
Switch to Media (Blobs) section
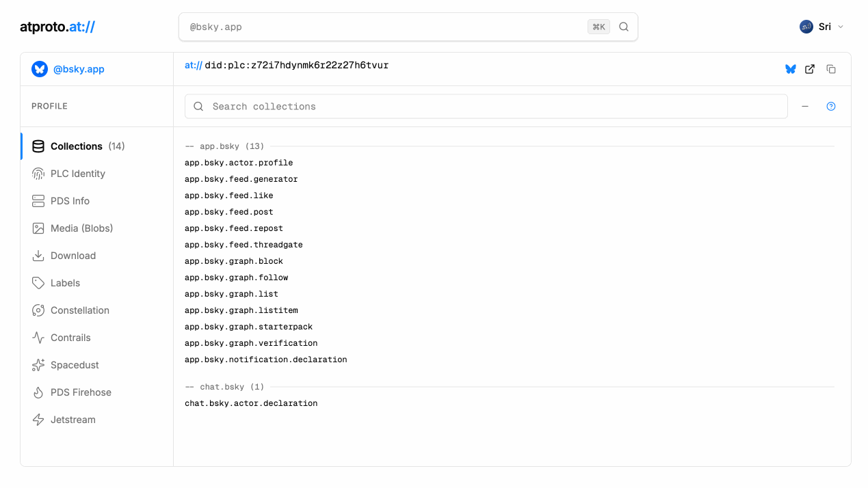pyautogui.click(x=81, y=228)
